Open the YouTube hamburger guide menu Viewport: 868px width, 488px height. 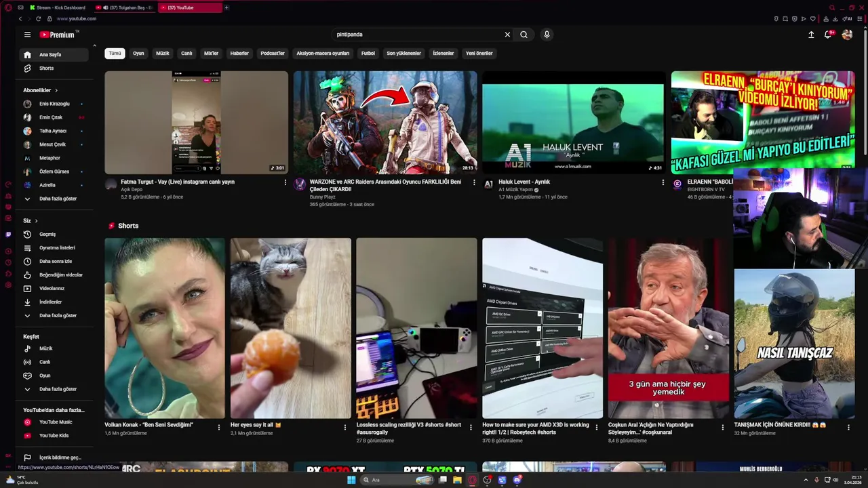click(x=27, y=35)
